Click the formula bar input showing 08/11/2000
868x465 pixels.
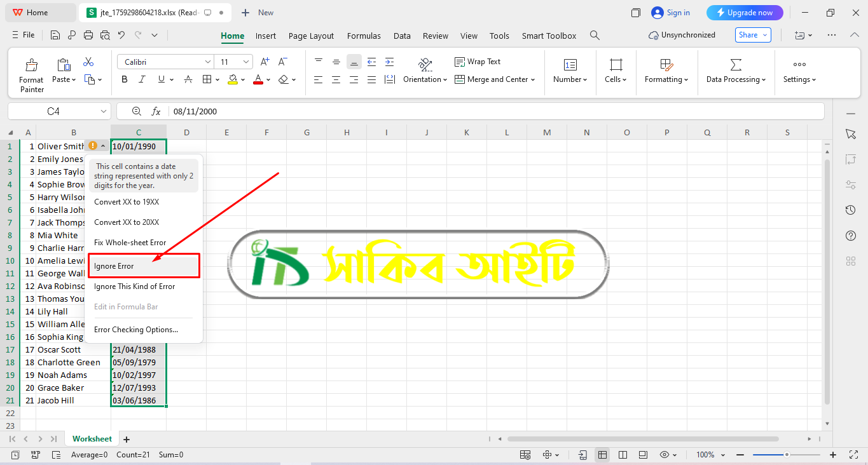point(445,111)
